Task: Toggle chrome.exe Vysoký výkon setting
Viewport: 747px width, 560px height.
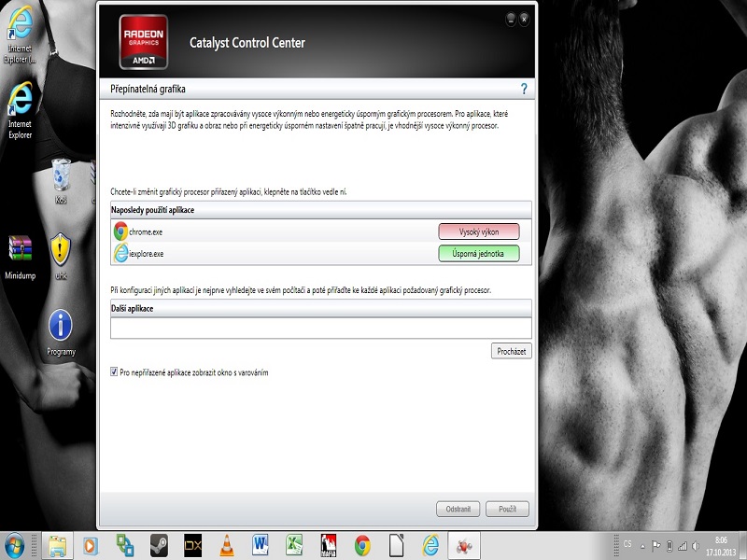Action: (478, 231)
